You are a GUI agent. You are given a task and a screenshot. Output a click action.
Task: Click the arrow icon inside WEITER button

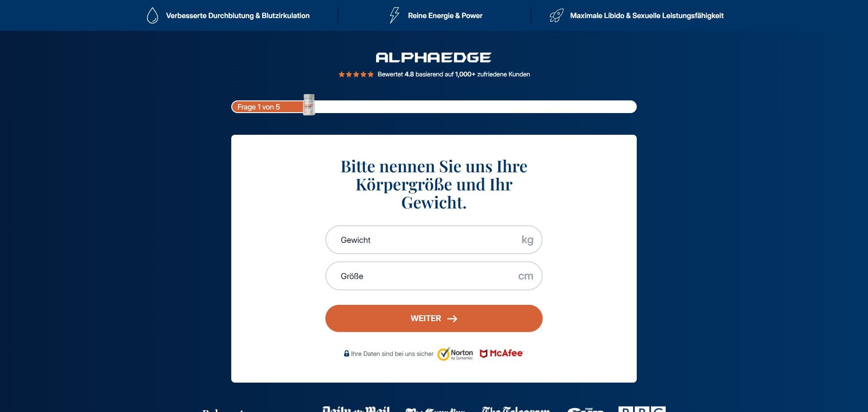(452, 319)
